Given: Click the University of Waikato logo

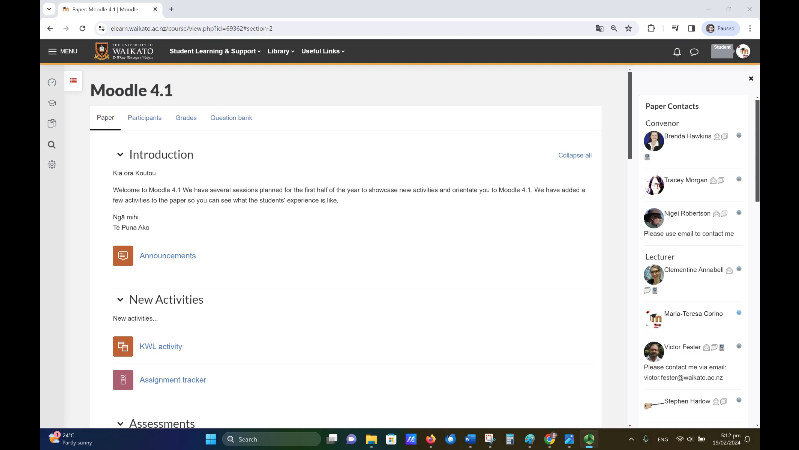Looking at the screenshot, I should [124, 51].
